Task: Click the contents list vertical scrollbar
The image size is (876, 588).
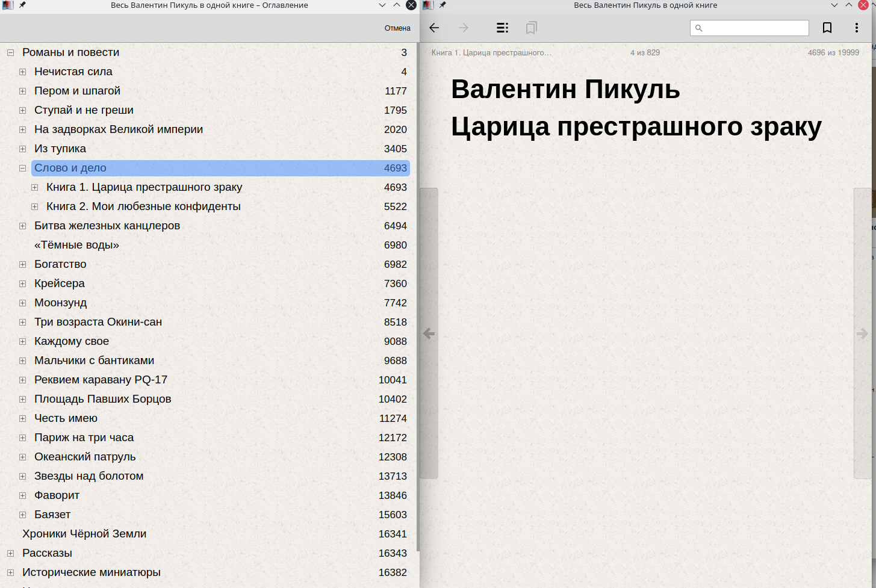Action: point(417,301)
